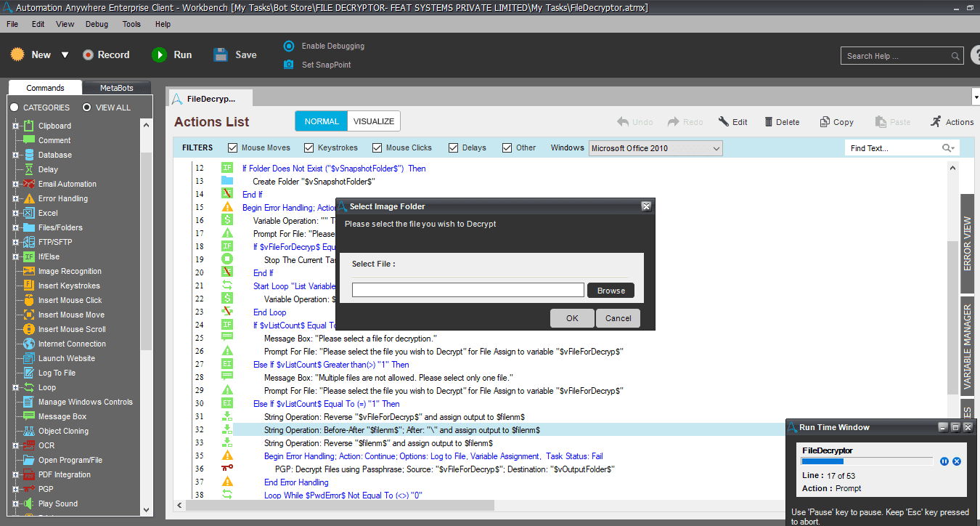Viewport: 980px width, 526px height.
Task: Select the Message Box command icon
Action: tap(28, 416)
